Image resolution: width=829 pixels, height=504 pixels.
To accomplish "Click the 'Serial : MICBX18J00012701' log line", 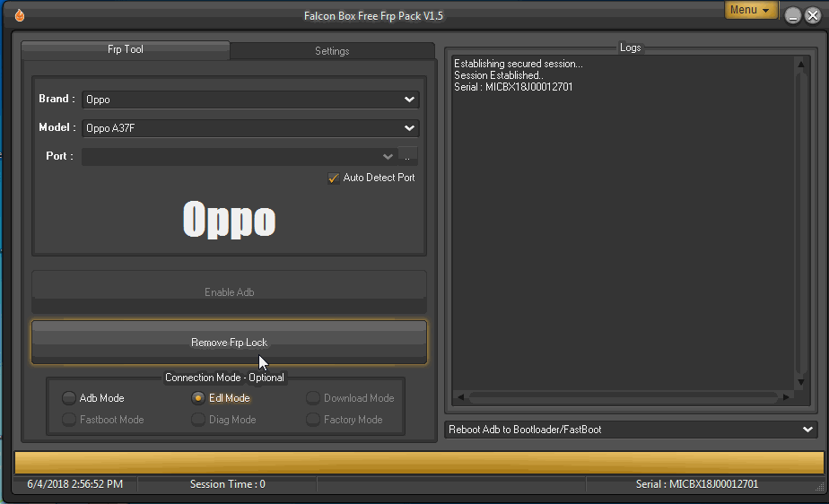I will pyautogui.click(x=513, y=87).
